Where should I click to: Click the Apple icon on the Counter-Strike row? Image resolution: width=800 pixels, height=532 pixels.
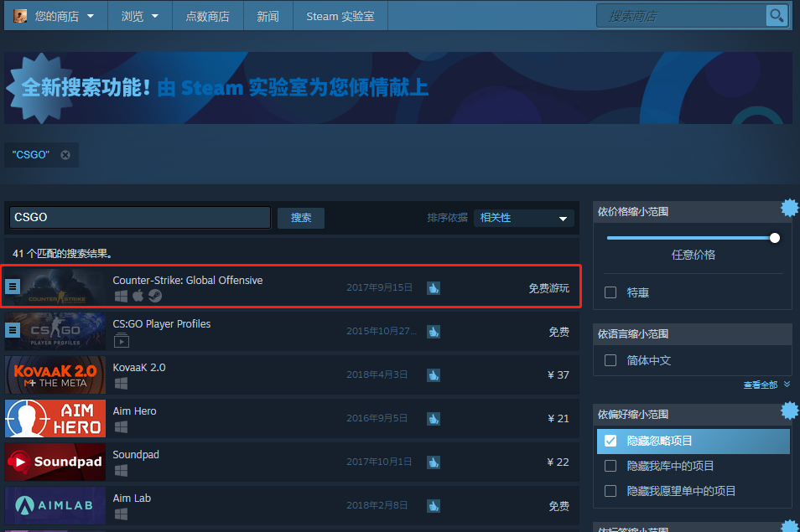[138, 295]
